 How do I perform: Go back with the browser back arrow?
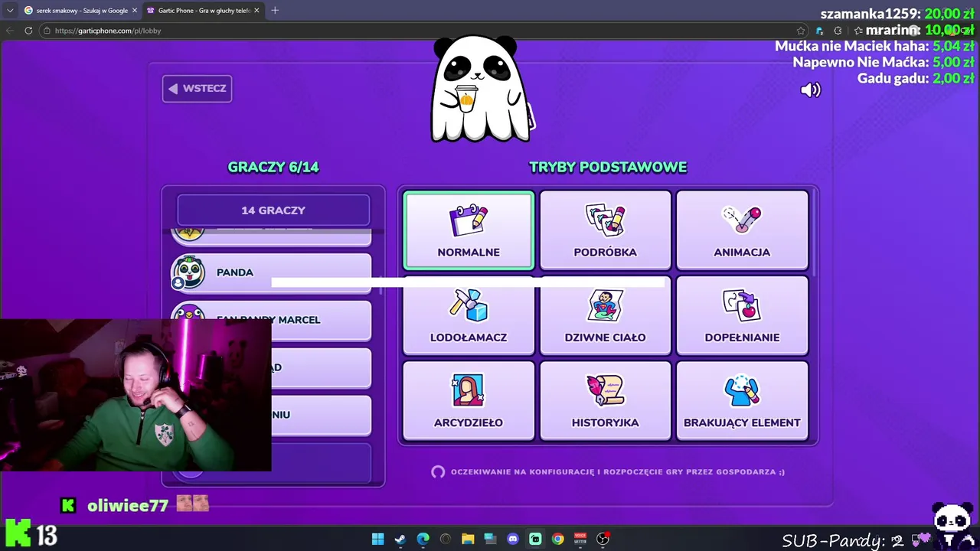(10, 31)
